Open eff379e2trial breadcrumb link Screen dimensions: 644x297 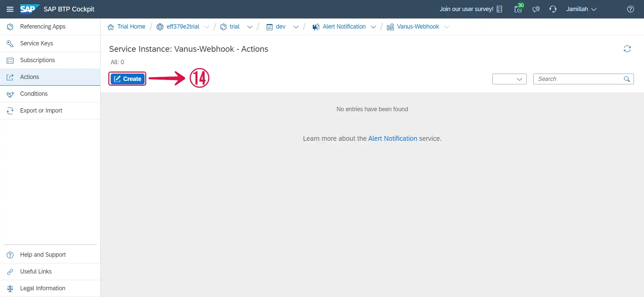pyautogui.click(x=183, y=27)
